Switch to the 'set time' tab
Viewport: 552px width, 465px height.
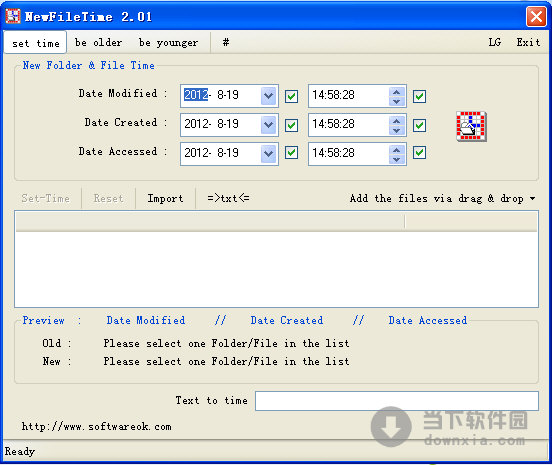click(36, 43)
